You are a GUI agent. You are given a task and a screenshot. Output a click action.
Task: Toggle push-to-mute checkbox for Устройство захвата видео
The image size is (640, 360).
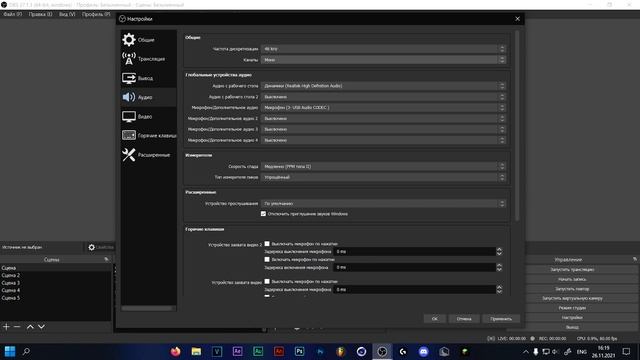[x=267, y=281]
